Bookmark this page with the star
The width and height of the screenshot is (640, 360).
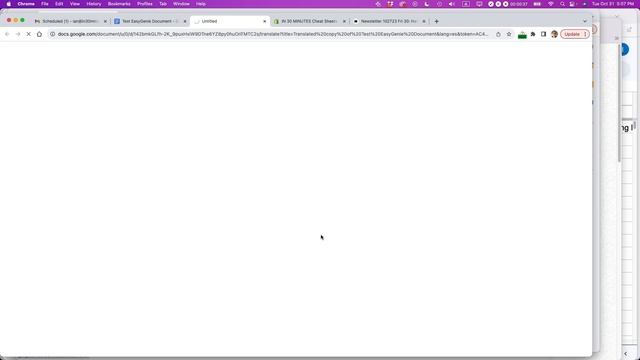[509, 34]
